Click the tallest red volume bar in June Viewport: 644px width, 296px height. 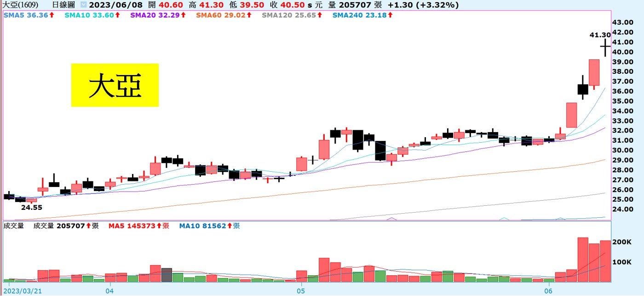[x=583, y=259]
